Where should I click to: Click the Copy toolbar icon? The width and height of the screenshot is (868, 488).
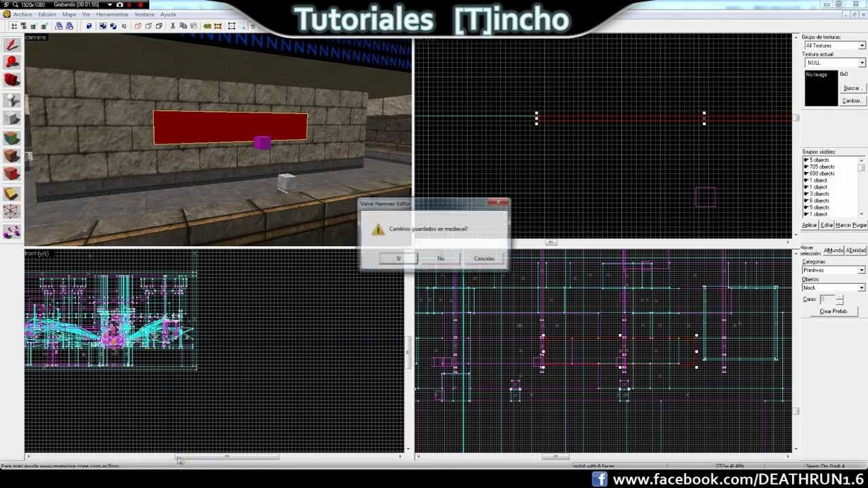point(183,26)
